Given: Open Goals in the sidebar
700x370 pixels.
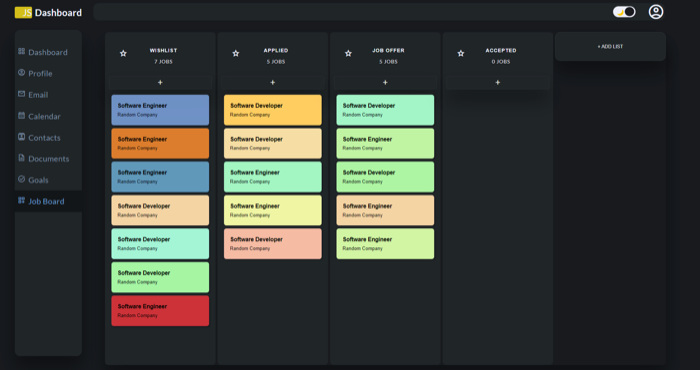Looking at the screenshot, I should [x=48, y=180].
